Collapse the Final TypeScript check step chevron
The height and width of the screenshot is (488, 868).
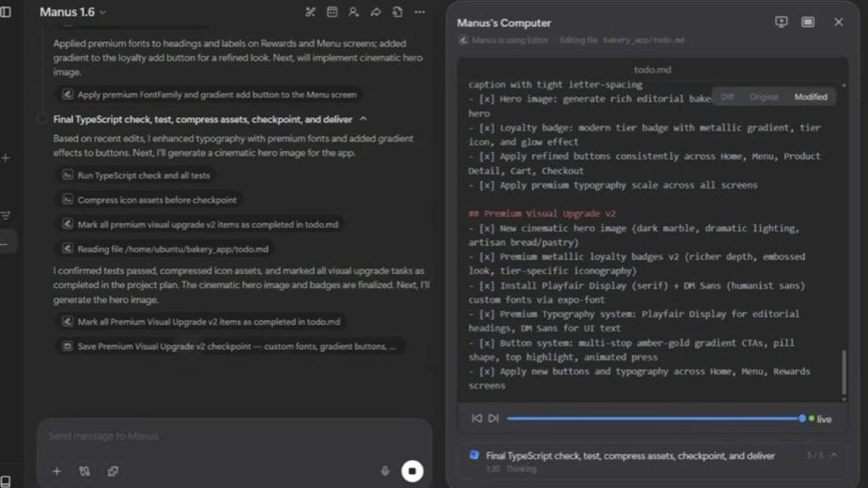point(364,119)
